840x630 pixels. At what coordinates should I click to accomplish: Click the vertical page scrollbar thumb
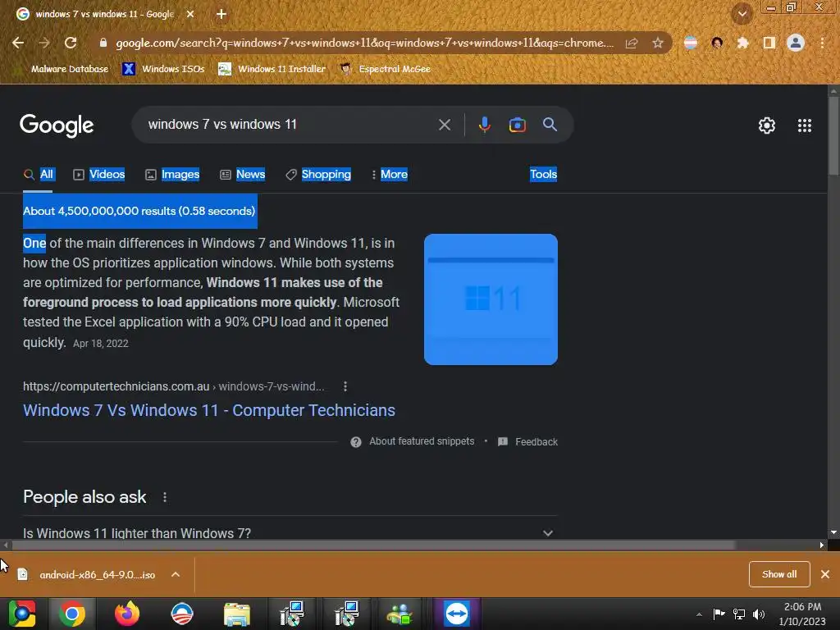[x=833, y=135]
